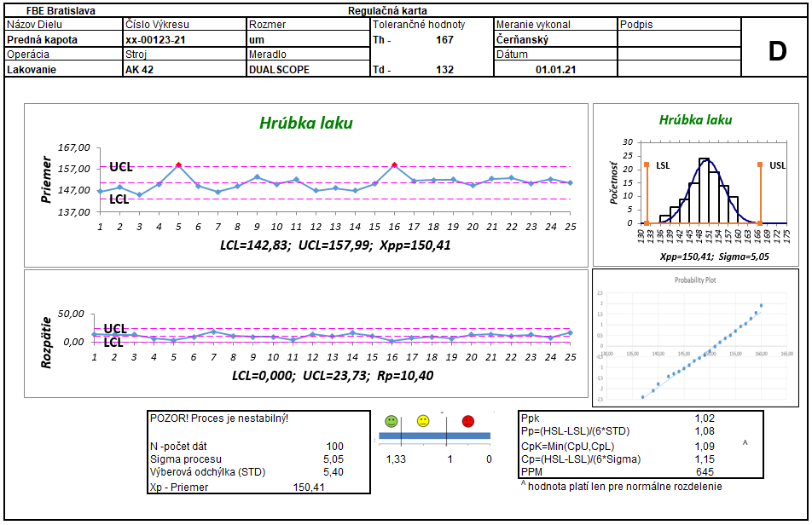Click the red sad smiley icon
This screenshot has height=525, width=812.
[467, 421]
